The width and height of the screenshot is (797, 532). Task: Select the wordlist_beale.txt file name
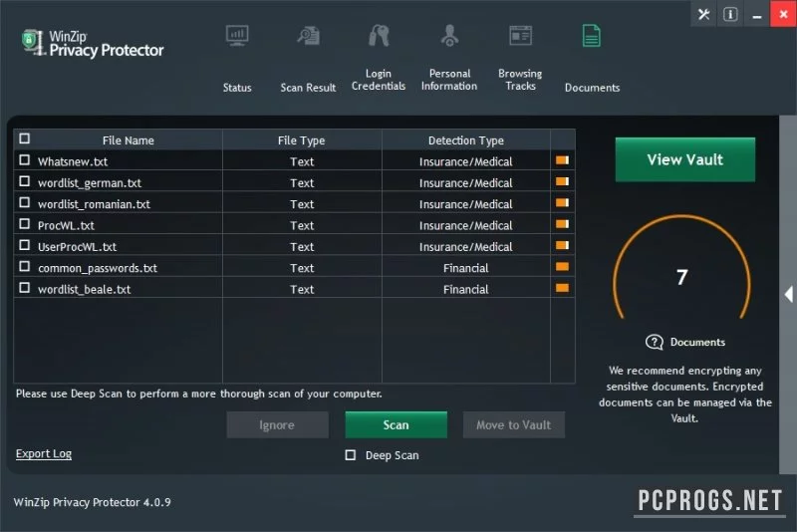(85, 290)
